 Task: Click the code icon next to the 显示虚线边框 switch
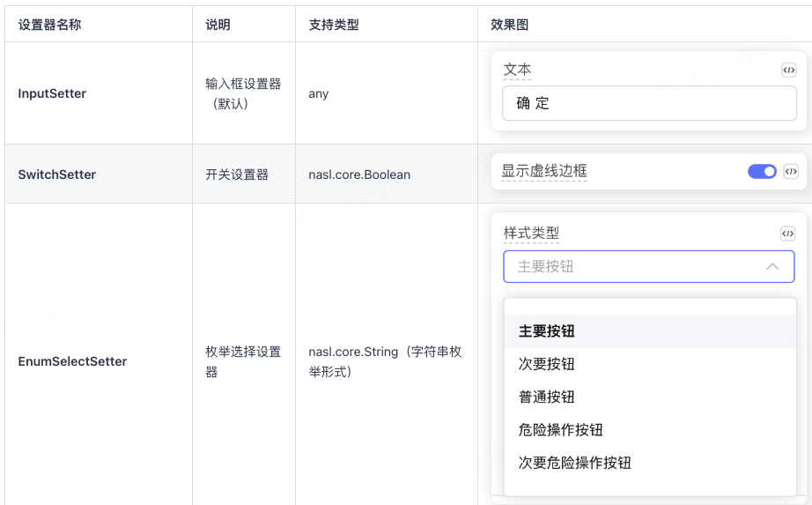point(791,172)
